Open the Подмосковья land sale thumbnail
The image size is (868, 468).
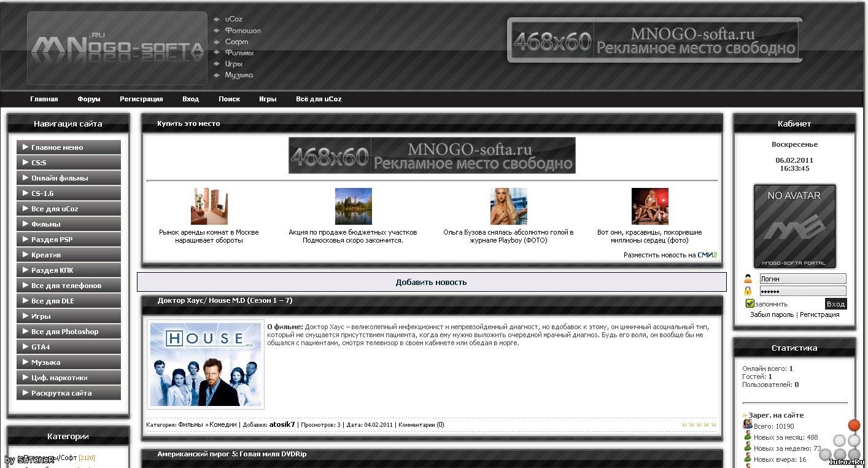(353, 206)
